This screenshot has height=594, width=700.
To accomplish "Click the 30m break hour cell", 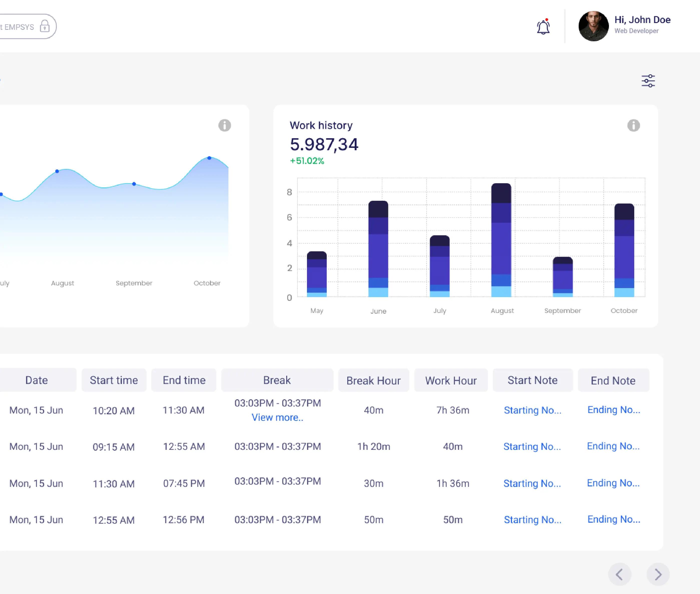I will point(374,484).
